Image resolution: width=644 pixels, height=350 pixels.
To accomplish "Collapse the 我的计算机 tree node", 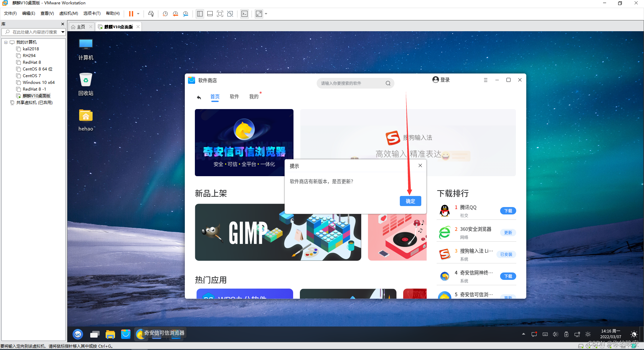I will pos(6,42).
